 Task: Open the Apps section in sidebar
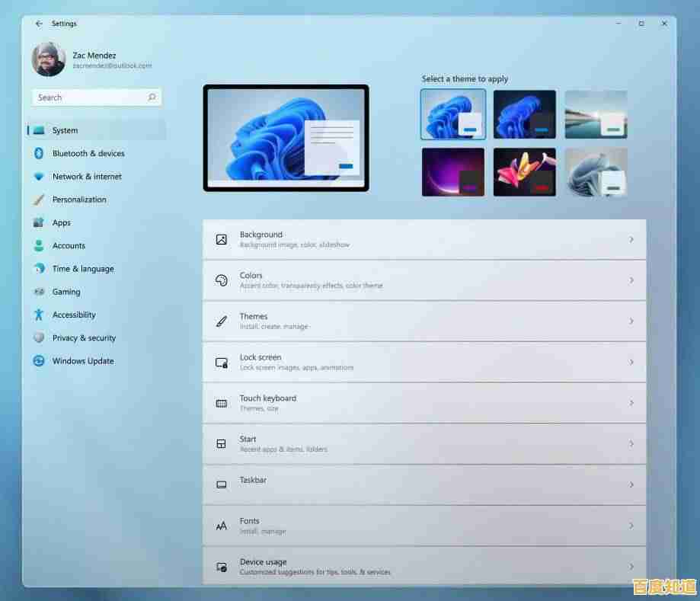[62, 223]
